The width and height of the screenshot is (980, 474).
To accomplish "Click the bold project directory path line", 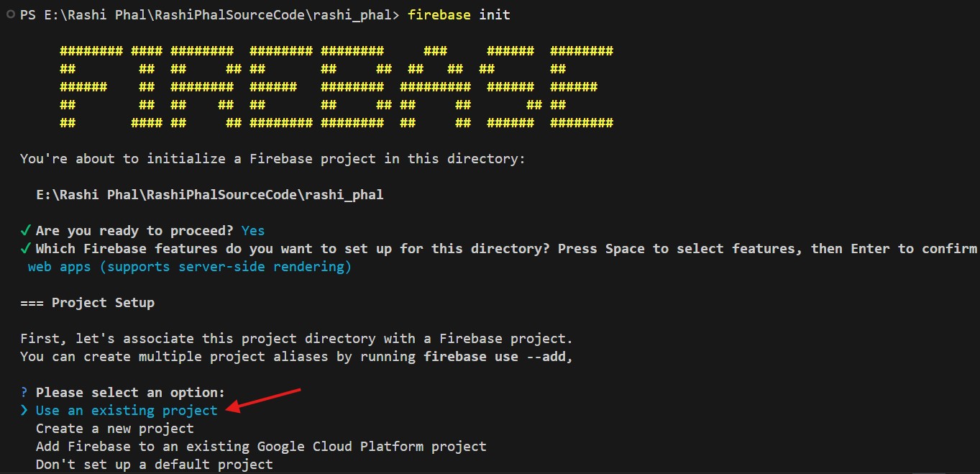I will (210, 195).
